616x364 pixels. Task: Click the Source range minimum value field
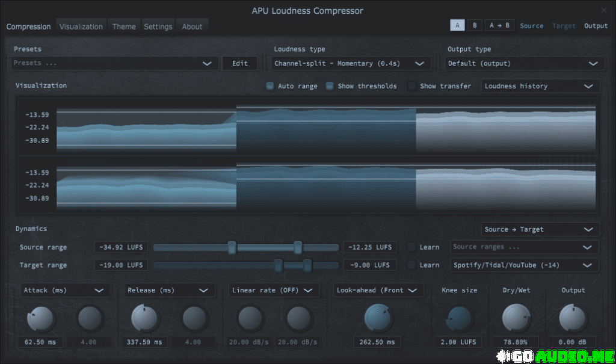[120, 247]
